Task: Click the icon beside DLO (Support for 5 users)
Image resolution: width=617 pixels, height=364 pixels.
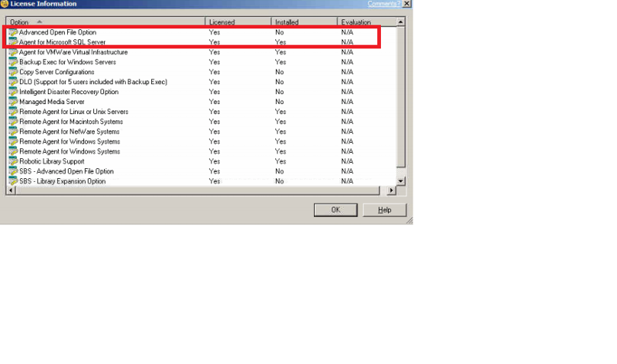Action: tap(13, 82)
